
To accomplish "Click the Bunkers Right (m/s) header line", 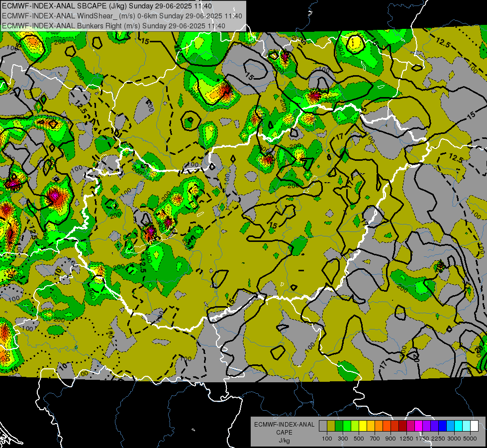I will [113, 26].
